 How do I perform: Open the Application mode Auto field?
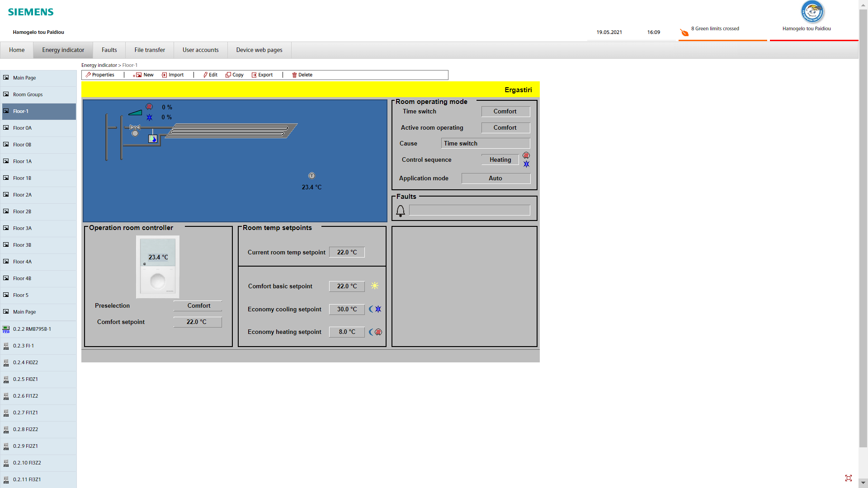tap(495, 178)
